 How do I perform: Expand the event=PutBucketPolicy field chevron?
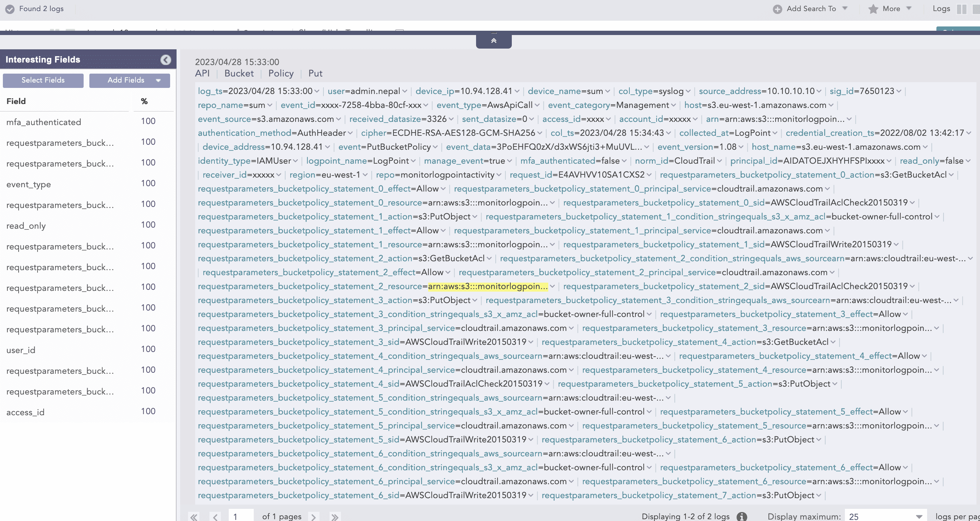click(x=435, y=147)
